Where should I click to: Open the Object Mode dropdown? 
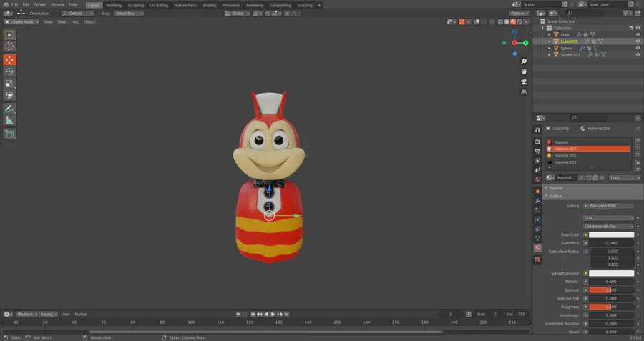21,21
